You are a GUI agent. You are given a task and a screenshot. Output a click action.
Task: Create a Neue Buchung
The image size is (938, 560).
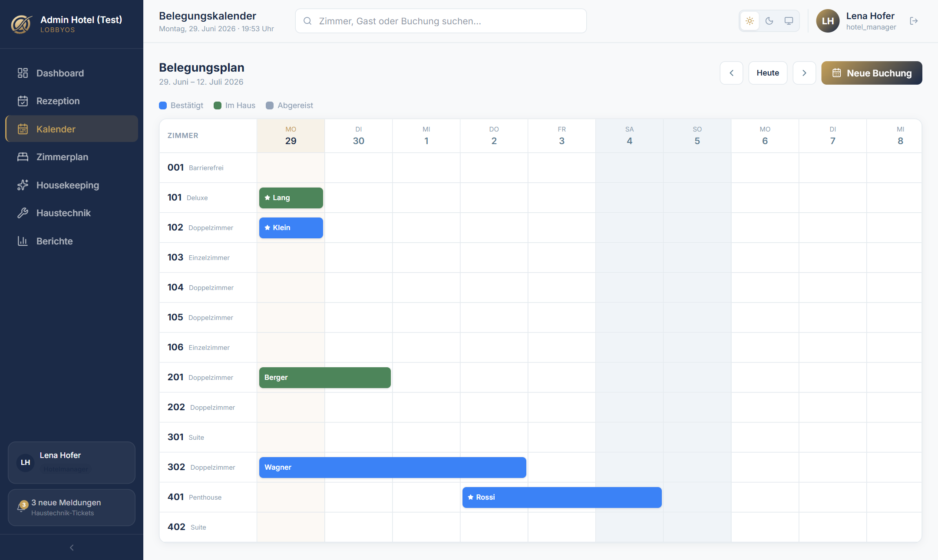pyautogui.click(x=872, y=73)
